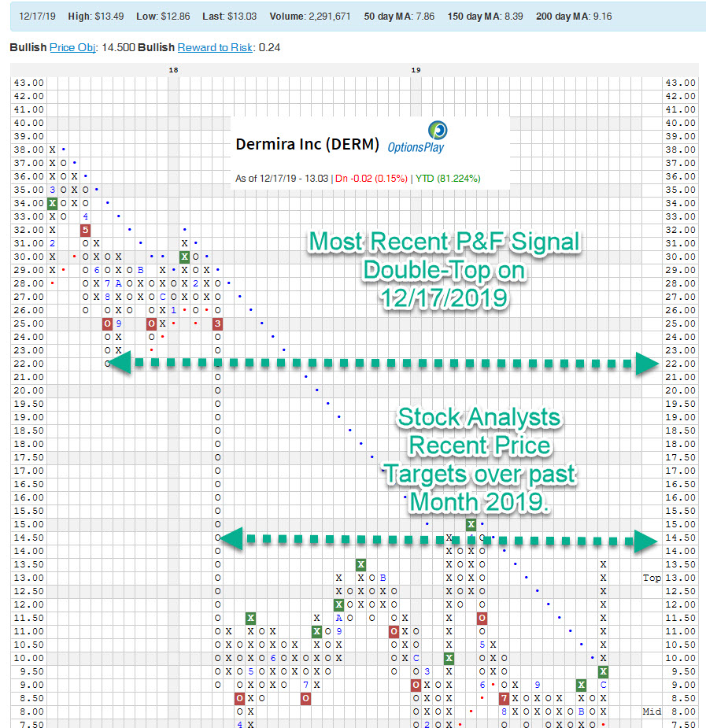Select the 200 day MA: 9.16 value
This screenshot has height=728, width=706.
tap(574, 17)
